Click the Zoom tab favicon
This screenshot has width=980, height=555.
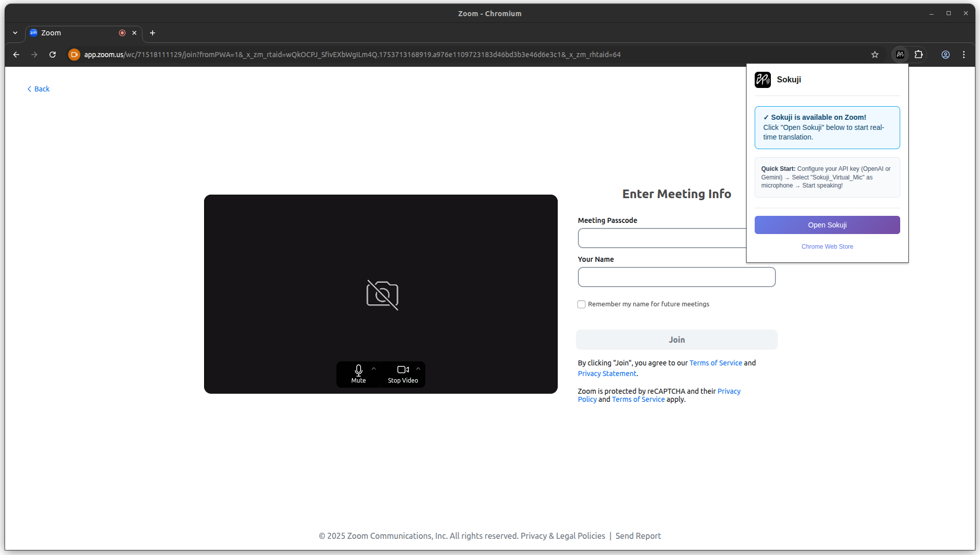click(33, 33)
